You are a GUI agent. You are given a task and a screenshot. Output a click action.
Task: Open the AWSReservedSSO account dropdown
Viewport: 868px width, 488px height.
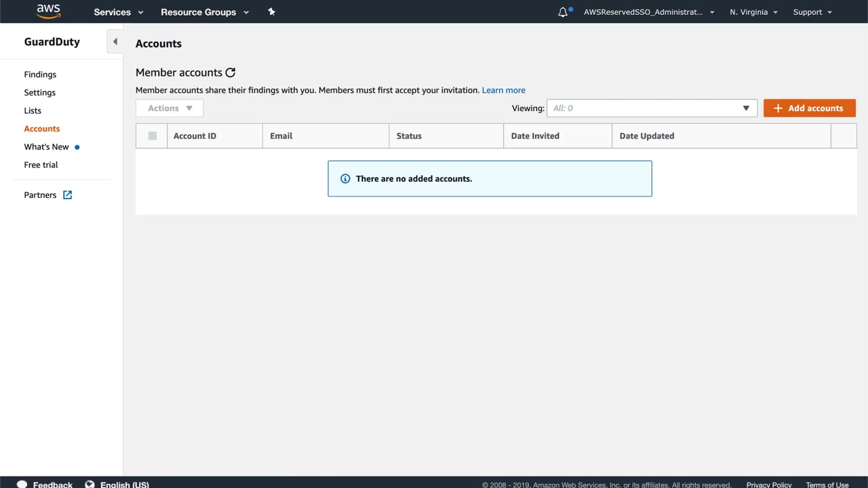pyautogui.click(x=649, y=12)
